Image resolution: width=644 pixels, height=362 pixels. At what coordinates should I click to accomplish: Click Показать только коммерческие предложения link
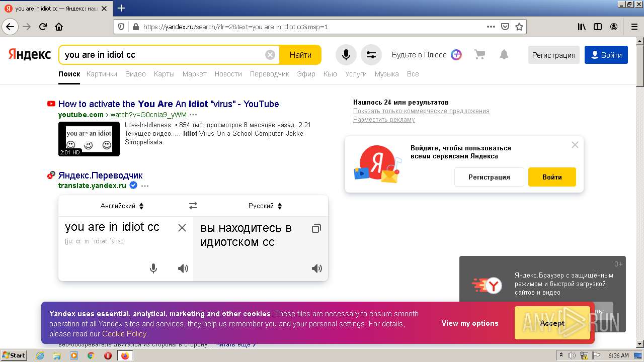[421, 111]
